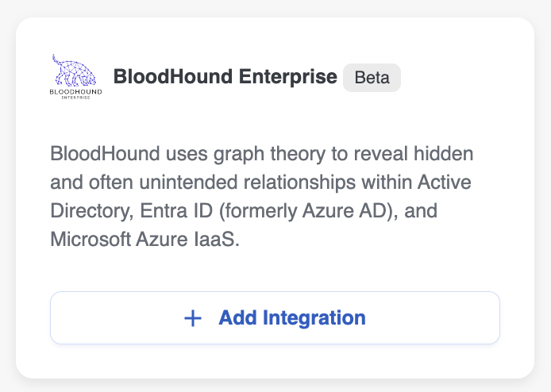The height and width of the screenshot is (392, 551).
Task: Click "Microsoft Azure IaaS." in the description
Action: coord(144,240)
